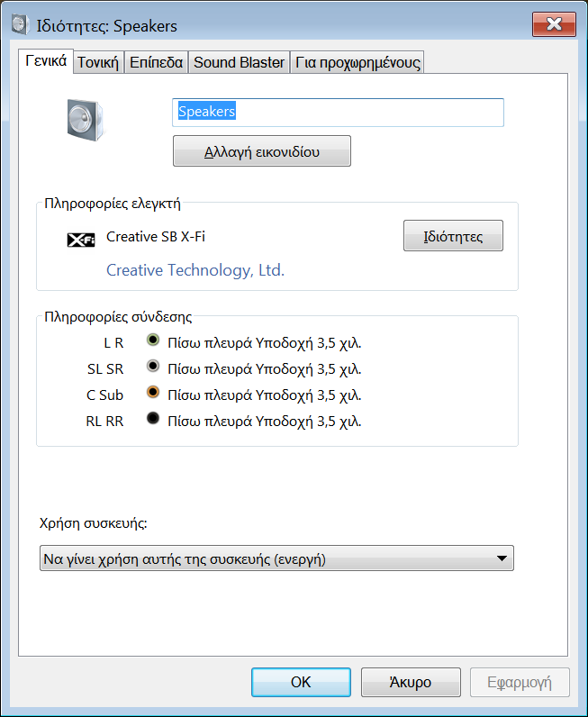
Task: Open controller Ιδιότητες button
Action: 452,237
